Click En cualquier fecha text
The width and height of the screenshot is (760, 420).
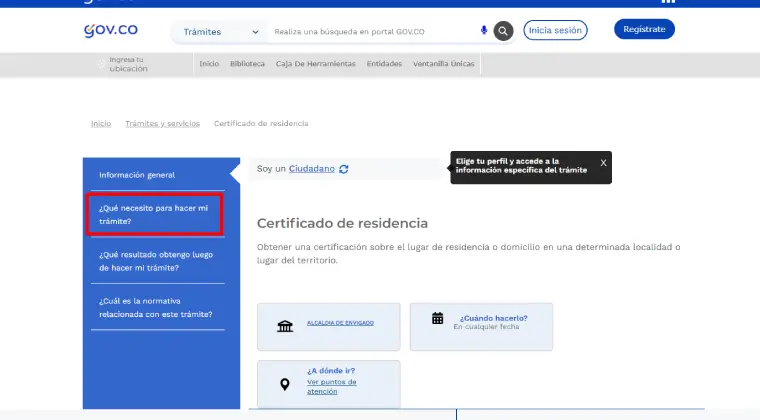[486, 327]
